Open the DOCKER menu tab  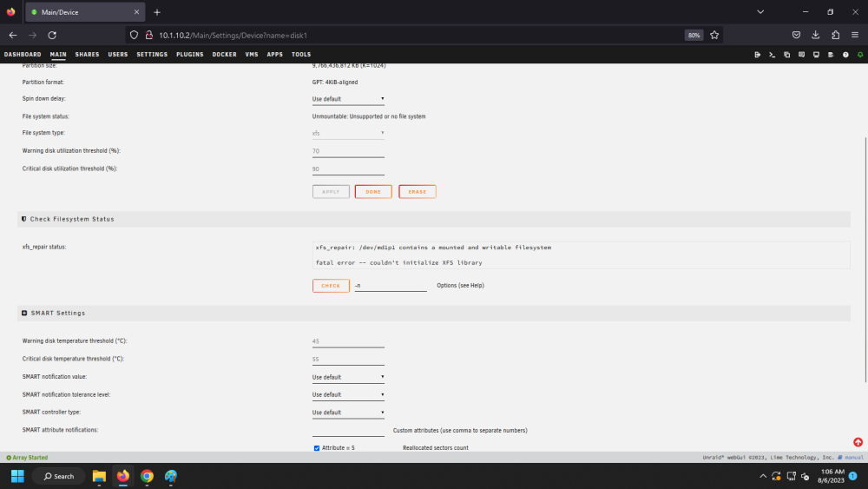click(x=224, y=54)
